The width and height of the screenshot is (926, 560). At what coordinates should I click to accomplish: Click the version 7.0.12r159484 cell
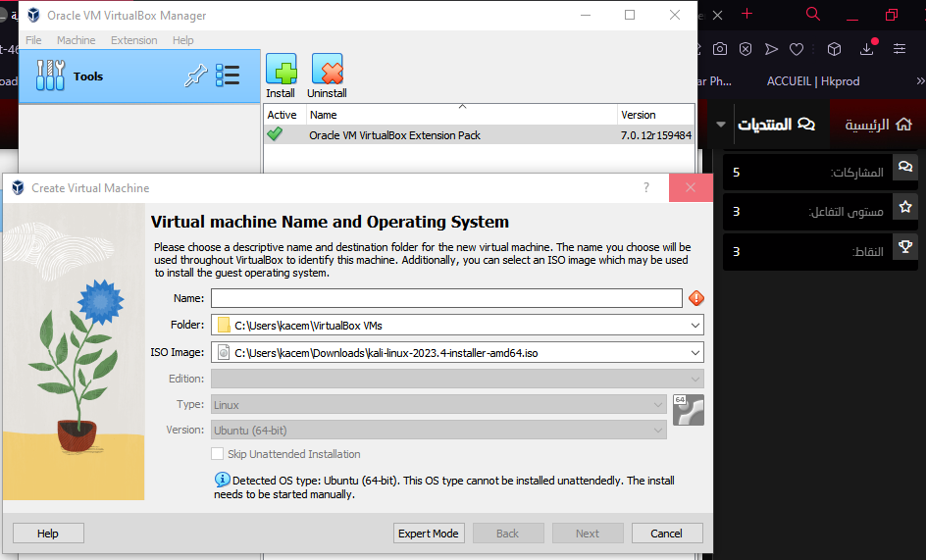tap(655, 135)
